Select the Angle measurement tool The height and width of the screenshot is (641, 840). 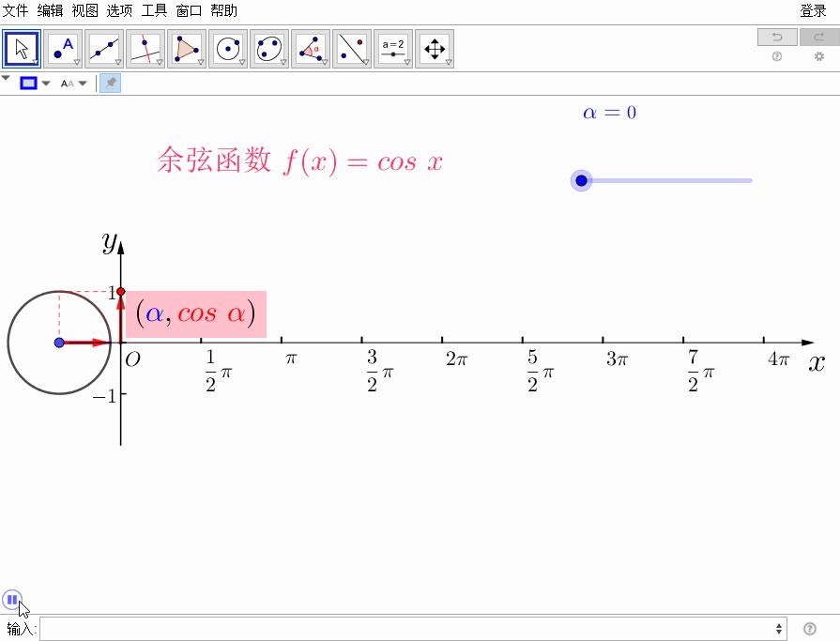(x=311, y=48)
